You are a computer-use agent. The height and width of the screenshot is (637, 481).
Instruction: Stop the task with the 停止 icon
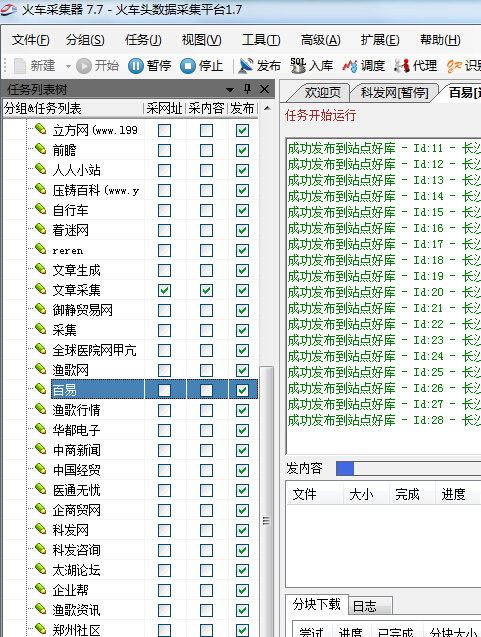click(188, 66)
